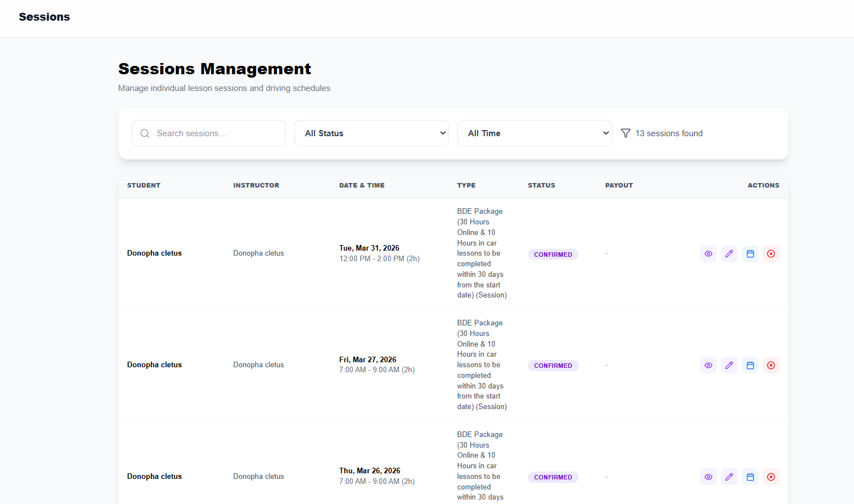854x504 pixels.
Task: View the Tue, Mar 31 session details
Action: [708, 254]
